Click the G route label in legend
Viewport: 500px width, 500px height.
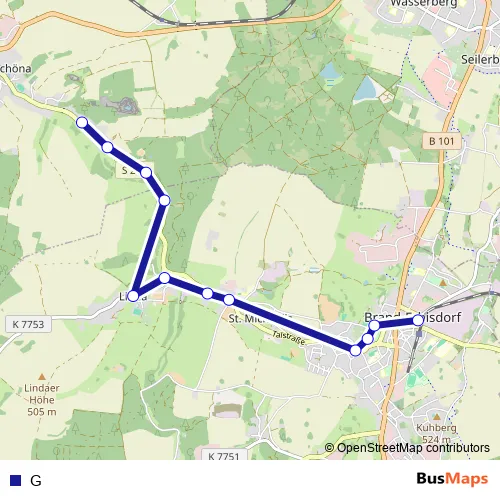36,481
